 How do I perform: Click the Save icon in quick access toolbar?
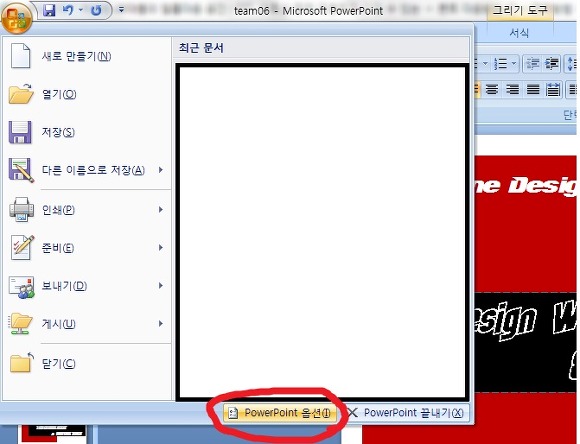coord(49,10)
